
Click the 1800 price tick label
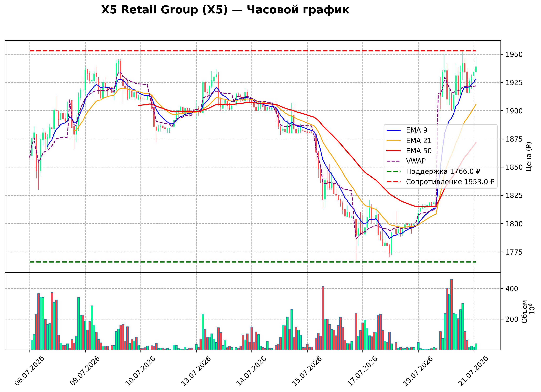pyautogui.click(x=514, y=224)
